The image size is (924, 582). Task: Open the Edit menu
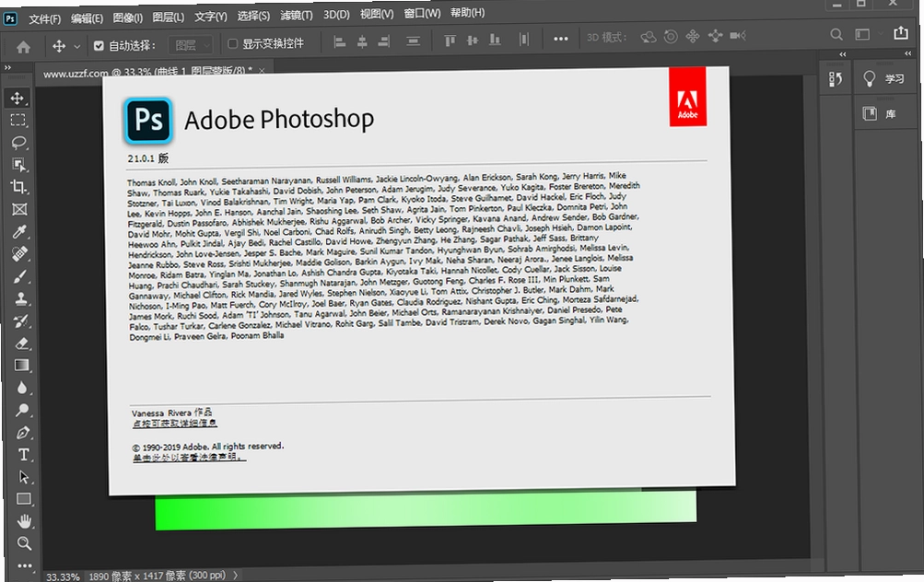point(87,18)
